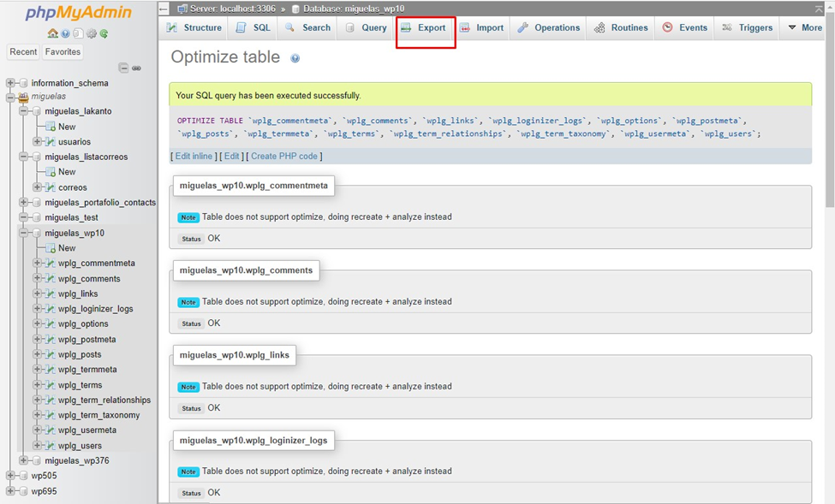This screenshot has height=504, width=835.
Task: Expand the wp505 database node
Action: 10,476
